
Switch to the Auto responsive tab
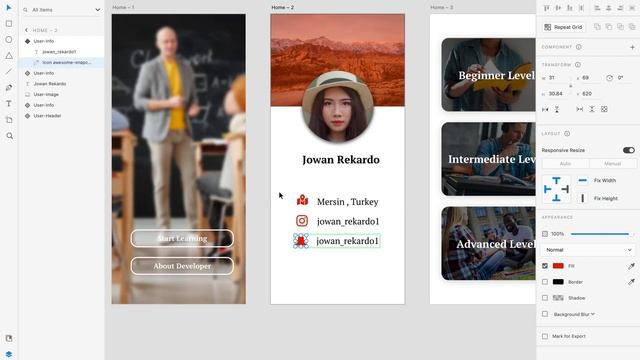pyautogui.click(x=565, y=164)
